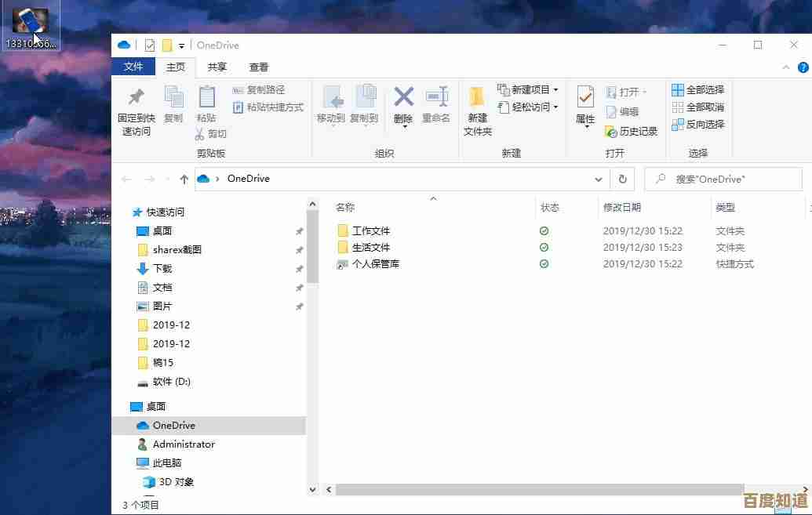Open Properties via checkmark icon
This screenshot has width=812, height=515.
coord(585,97)
